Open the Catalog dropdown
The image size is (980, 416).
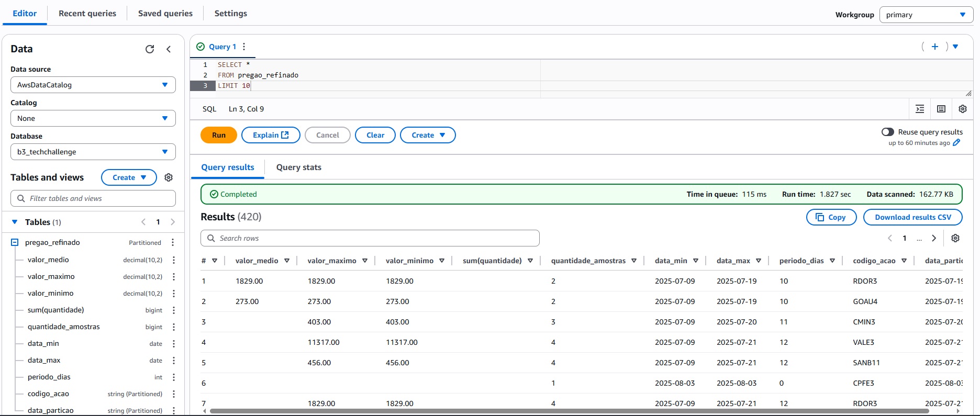[x=93, y=118]
